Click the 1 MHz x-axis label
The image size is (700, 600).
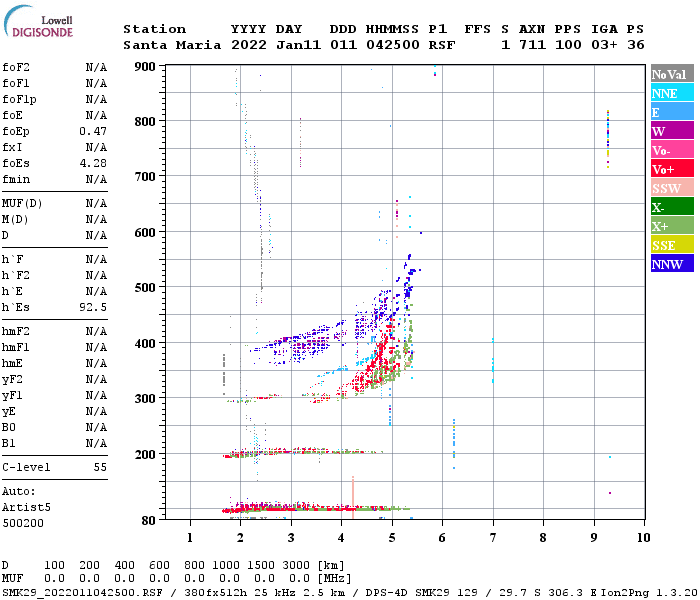(x=190, y=538)
